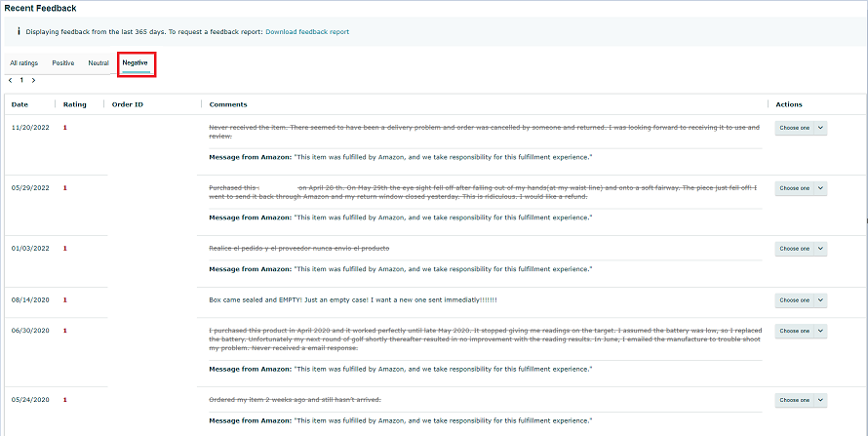Screen dimensions: 868x436
Task: Click the 05/29/2022 date cell
Action: click(30, 188)
